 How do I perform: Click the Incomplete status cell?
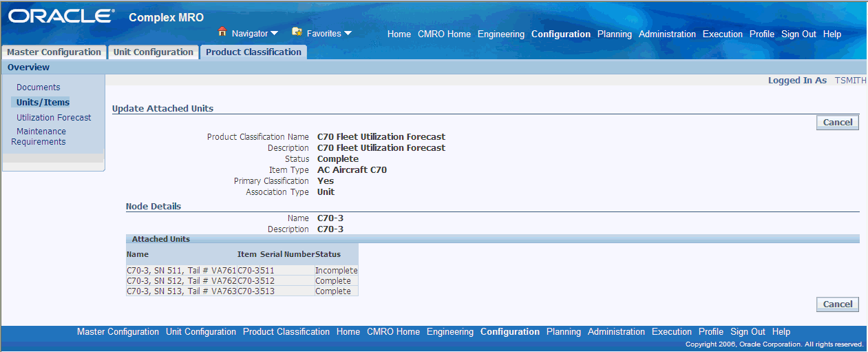pyautogui.click(x=336, y=271)
